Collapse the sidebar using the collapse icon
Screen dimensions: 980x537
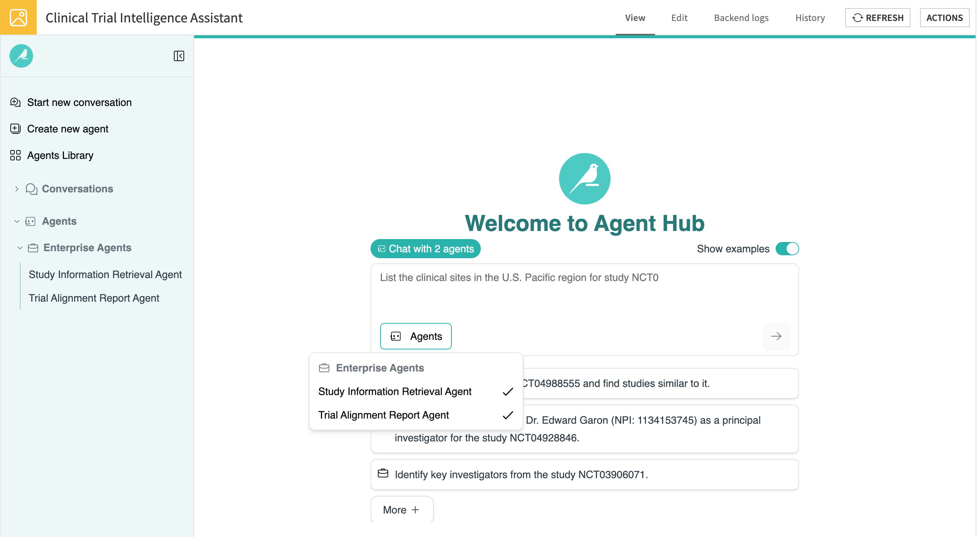click(179, 56)
